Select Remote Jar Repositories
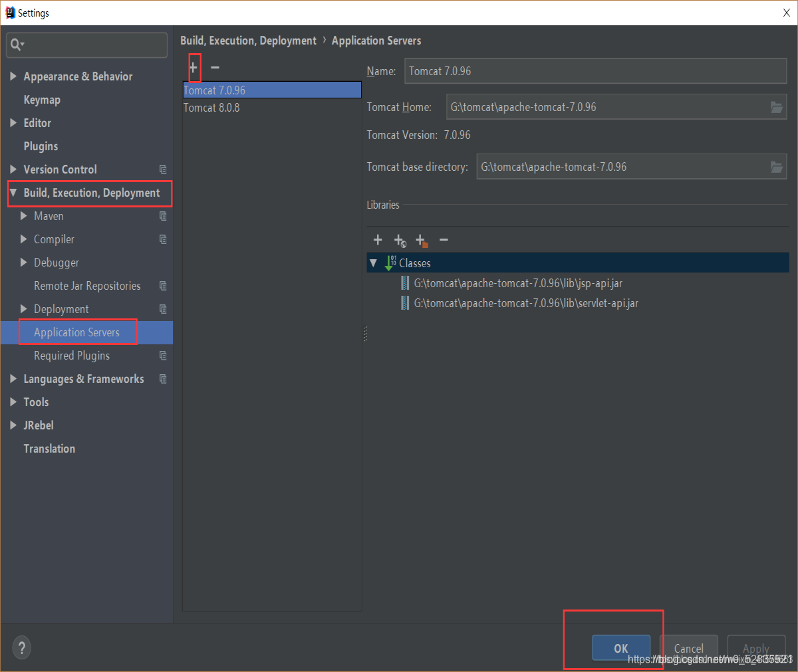798x672 pixels. (x=87, y=286)
